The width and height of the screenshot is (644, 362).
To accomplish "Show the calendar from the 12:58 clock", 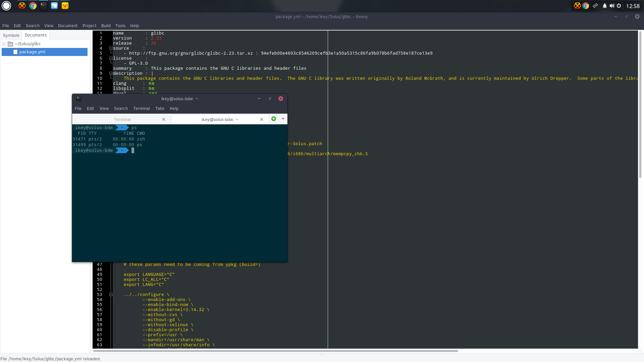I will click(633, 6).
